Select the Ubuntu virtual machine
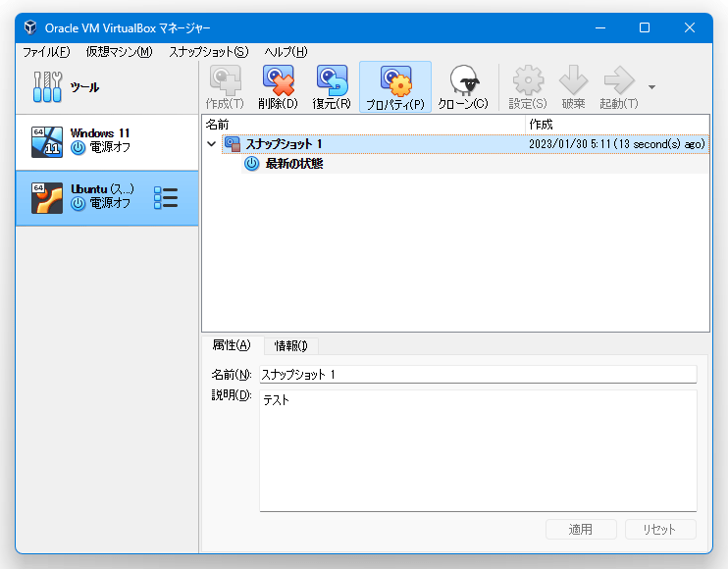728x569 pixels. pos(107,198)
